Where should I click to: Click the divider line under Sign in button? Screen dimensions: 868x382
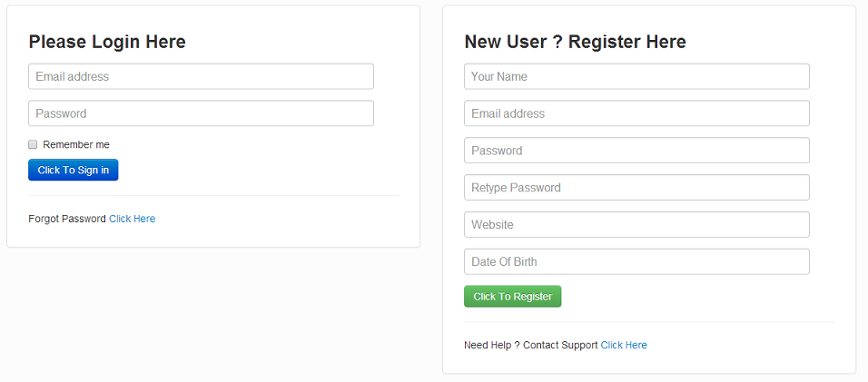tap(213, 195)
